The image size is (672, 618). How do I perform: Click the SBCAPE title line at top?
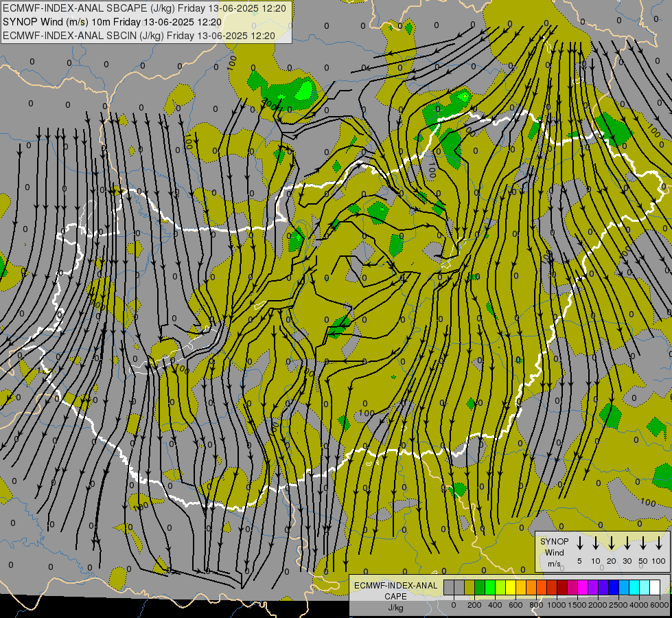pos(144,8)
